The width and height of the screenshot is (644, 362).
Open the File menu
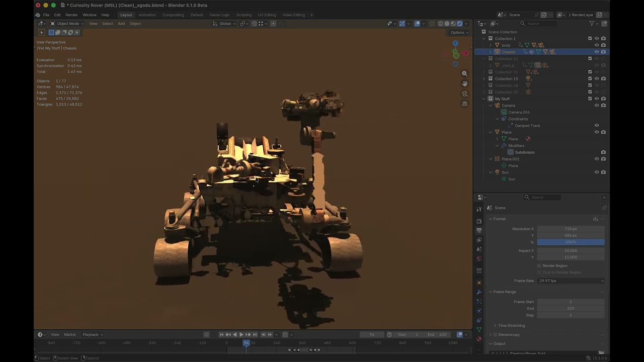coord(46,15)
